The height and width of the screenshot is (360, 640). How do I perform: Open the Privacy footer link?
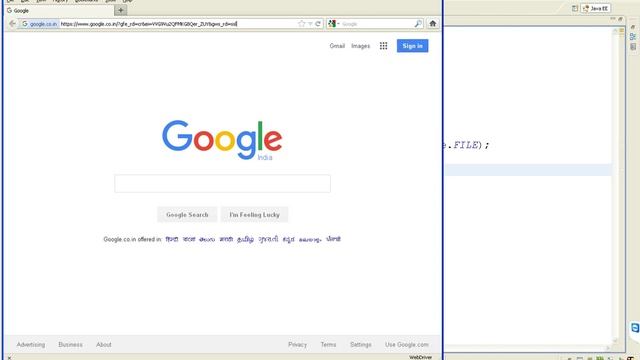coord(297,344)
